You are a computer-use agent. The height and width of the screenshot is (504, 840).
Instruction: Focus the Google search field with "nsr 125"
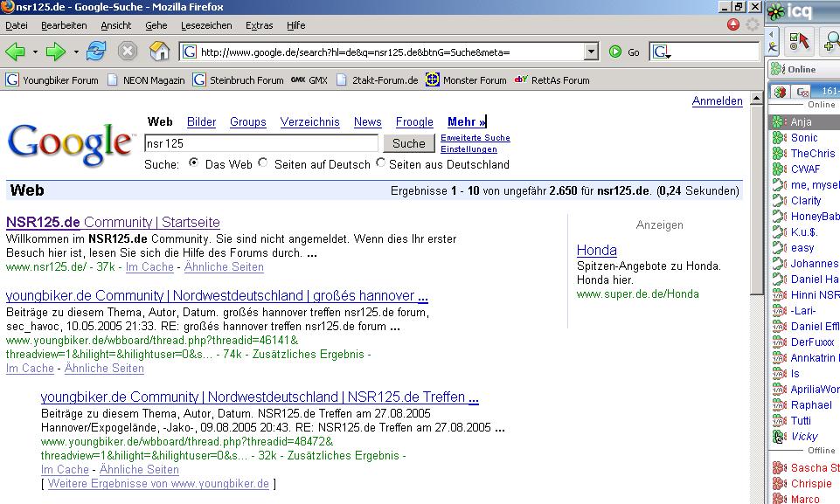(x=261, y=143)
